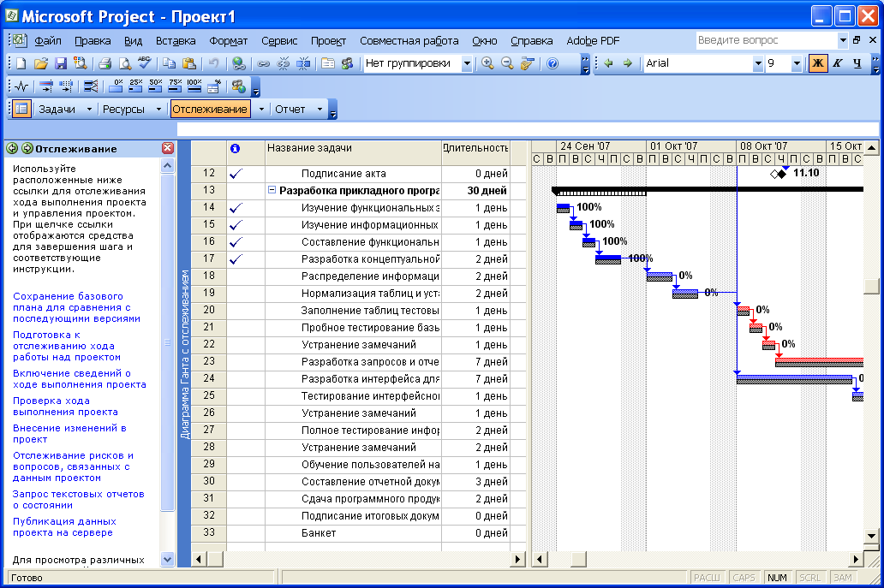
Task: Click the green back arrow beside font box
Action: point(608,63)
